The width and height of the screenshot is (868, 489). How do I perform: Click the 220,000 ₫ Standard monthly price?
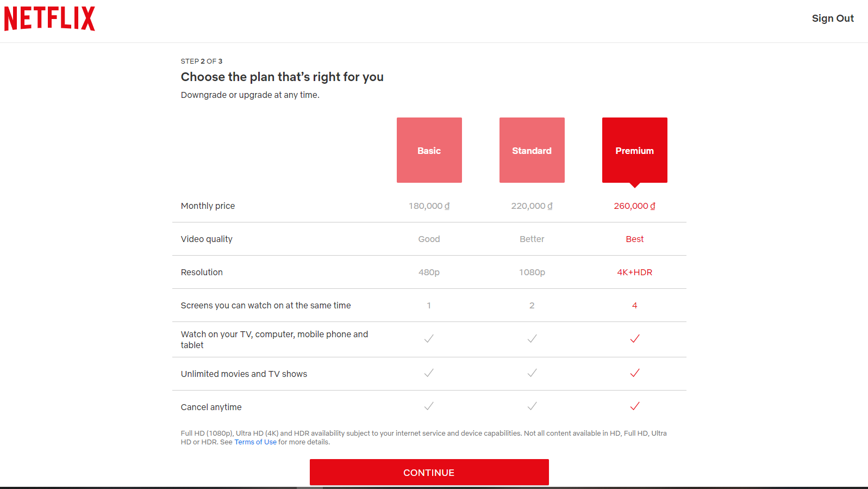point(532,206)
